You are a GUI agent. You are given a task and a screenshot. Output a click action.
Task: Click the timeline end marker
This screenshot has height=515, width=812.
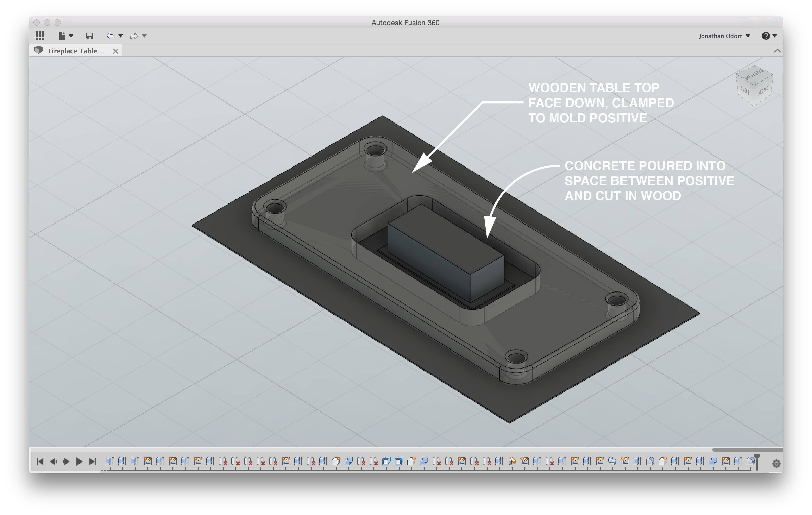tap(757, 461)
